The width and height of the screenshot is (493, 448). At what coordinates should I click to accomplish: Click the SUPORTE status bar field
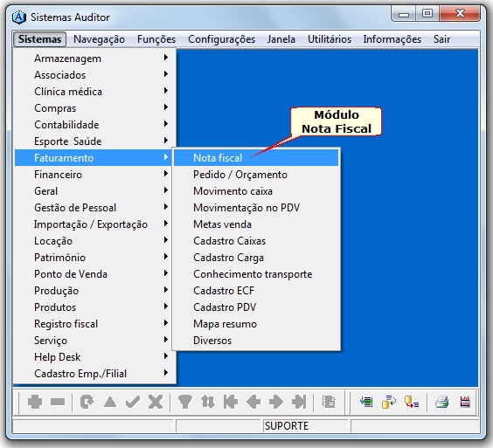[305, 426]
